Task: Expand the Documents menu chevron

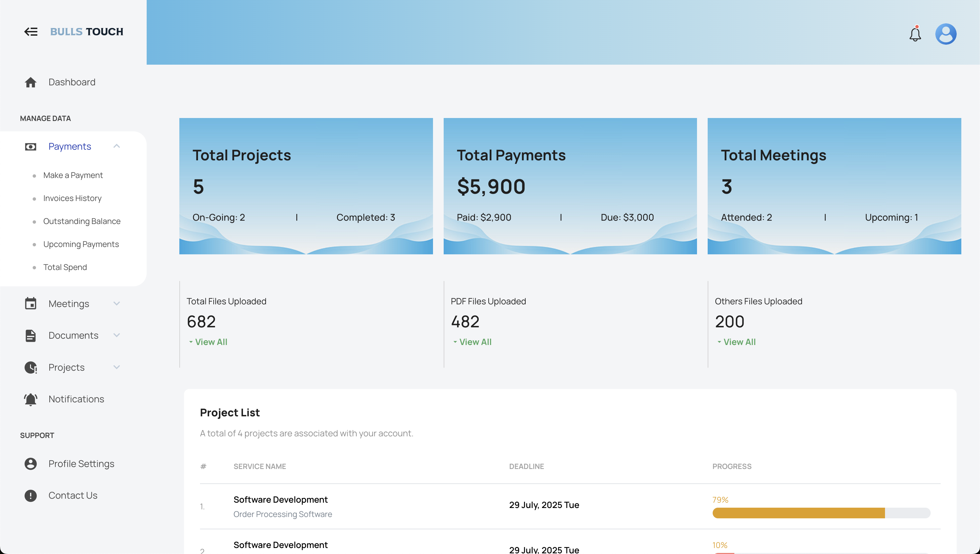Action: click(117, 335)
